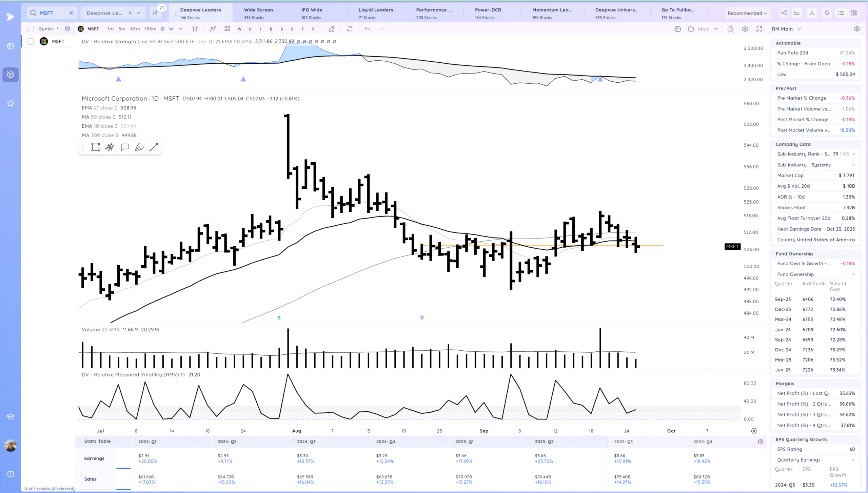The image size is (868, 493).
Task: Select the 5m timeframe
Action: [x=122, y=29]
